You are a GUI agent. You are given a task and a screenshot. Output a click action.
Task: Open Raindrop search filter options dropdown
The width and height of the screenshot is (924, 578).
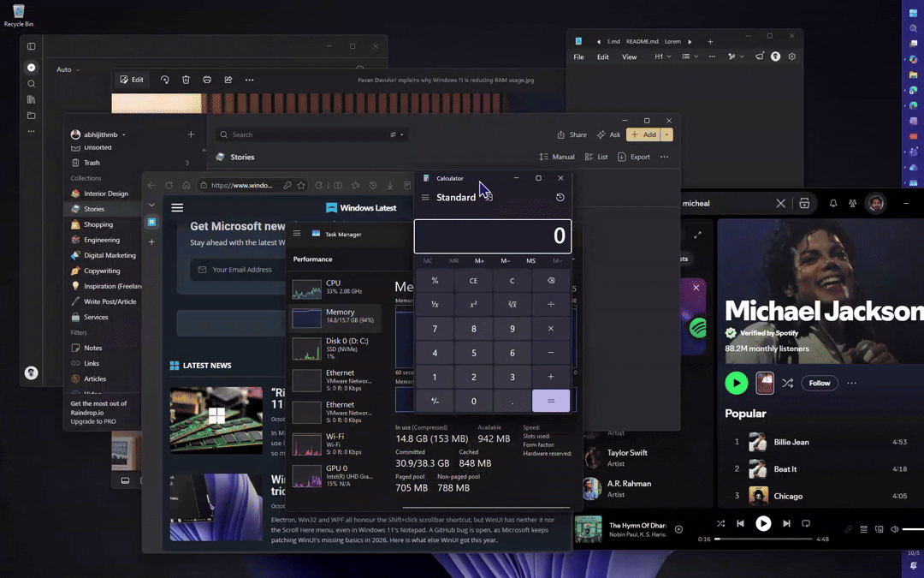pyautogui.click(x=397, y=134)
